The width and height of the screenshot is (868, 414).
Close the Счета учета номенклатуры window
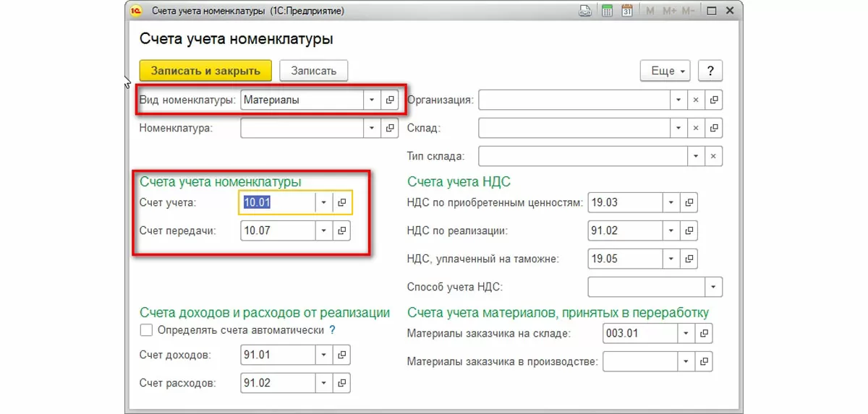(730, 11)
